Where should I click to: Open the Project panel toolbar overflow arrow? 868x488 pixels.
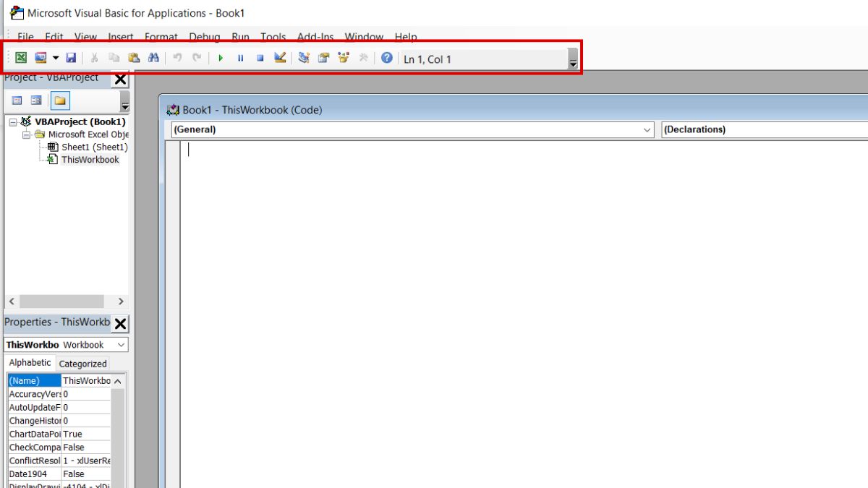tap(124, 101)
